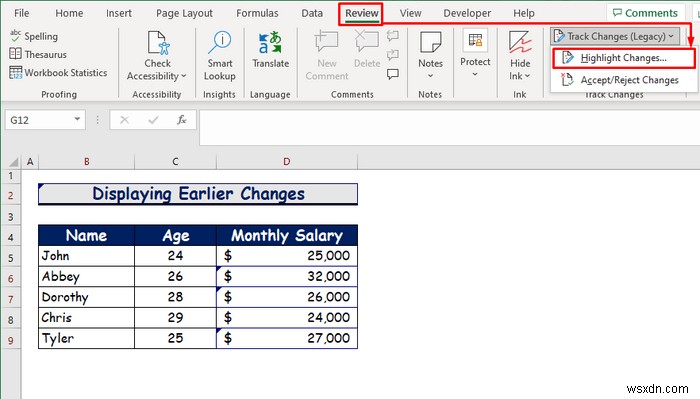Select row 9 header
The image size is (700, 399).
[x=10, y=341]
